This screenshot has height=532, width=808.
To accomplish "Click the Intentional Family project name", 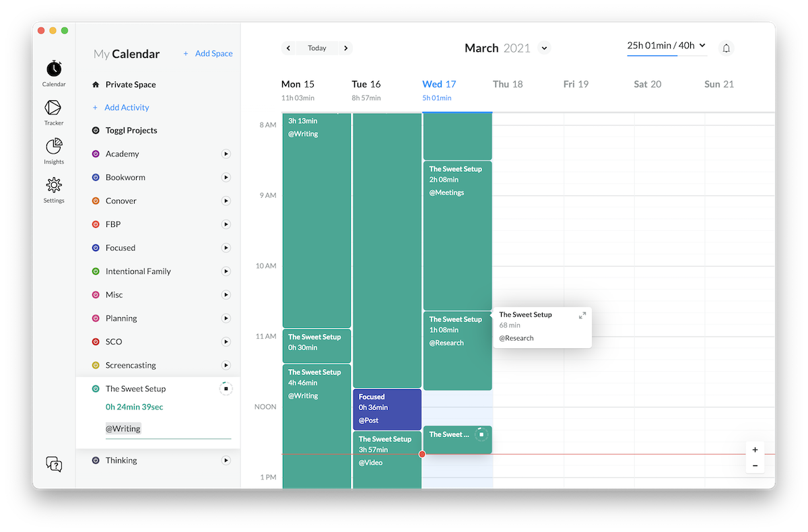I will tap(138, 271).
